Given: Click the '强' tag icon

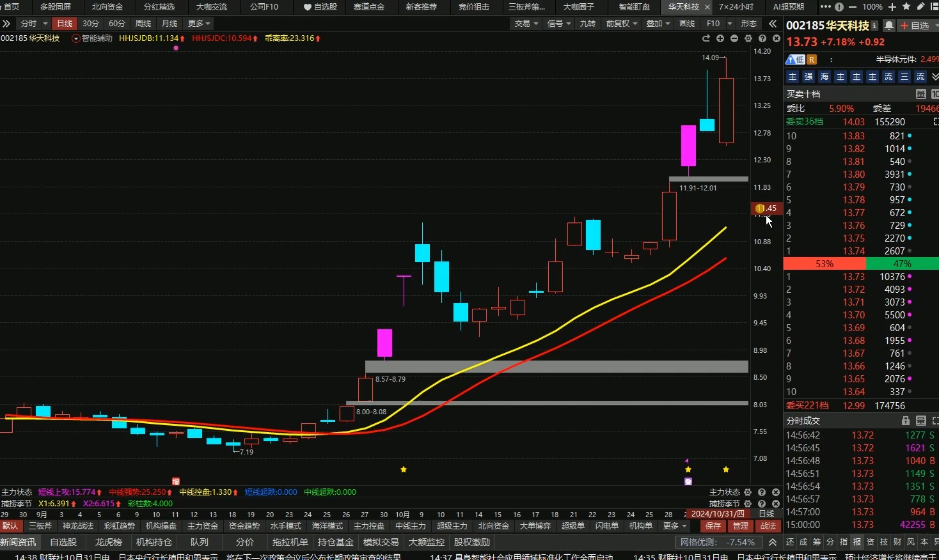Looking at the screenshot, I should [809, 77].
